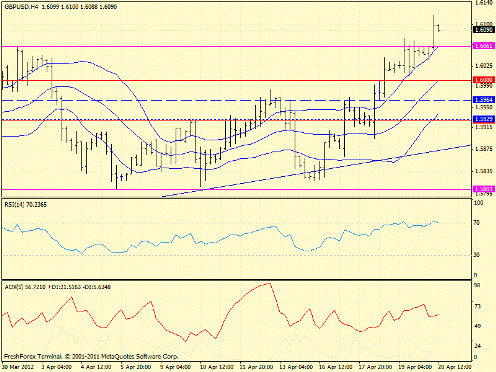Click the ADX scale value 49
The height and width of the screenshot is (372, 496).
[x=477, y=326]
